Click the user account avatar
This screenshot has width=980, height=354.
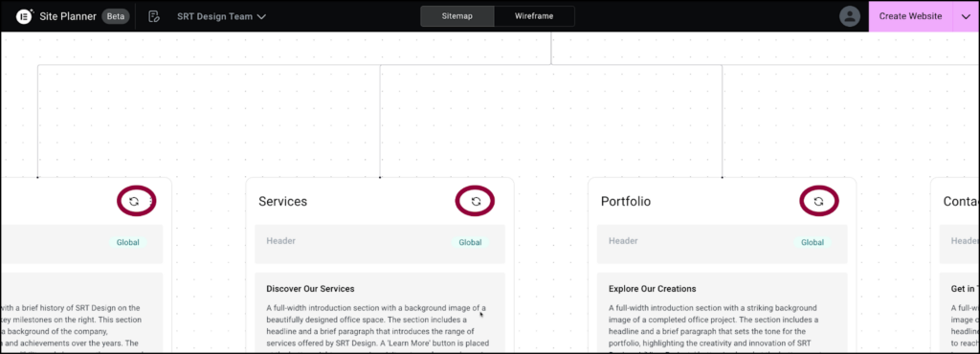click(850, 16)
